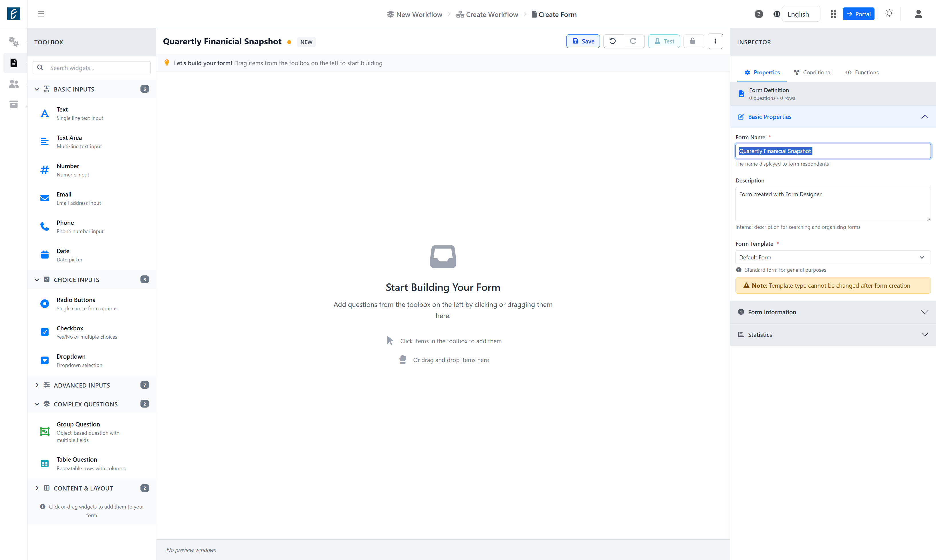Screen dimensions: 936x560
Task: Add the Number input widget
Action: coord(92,170)
